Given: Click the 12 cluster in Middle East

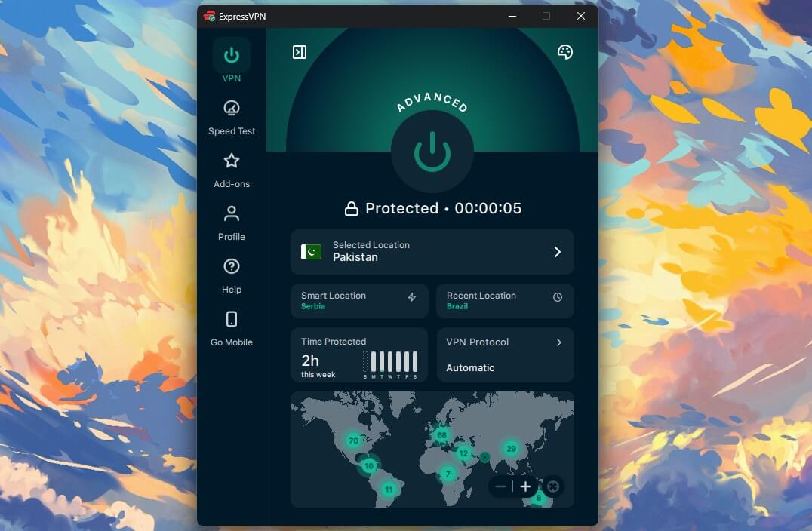Looking at the screenshot, I should 463,453.
